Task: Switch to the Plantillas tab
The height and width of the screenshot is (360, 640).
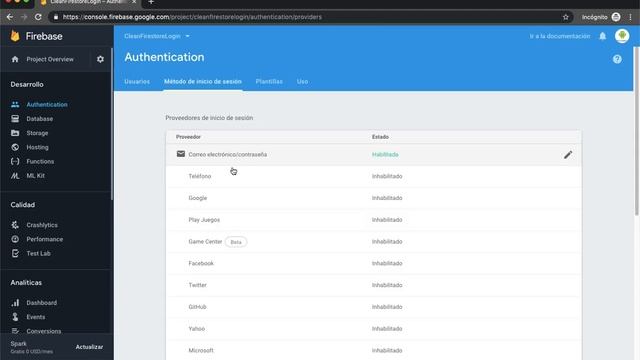Action: coord(269,82)
